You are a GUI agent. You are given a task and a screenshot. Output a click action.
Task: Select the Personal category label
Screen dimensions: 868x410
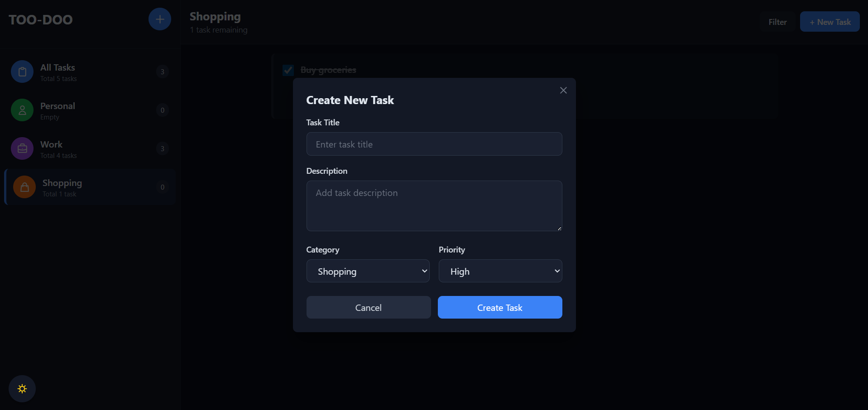pyautogui.click(x=58, y=106)
